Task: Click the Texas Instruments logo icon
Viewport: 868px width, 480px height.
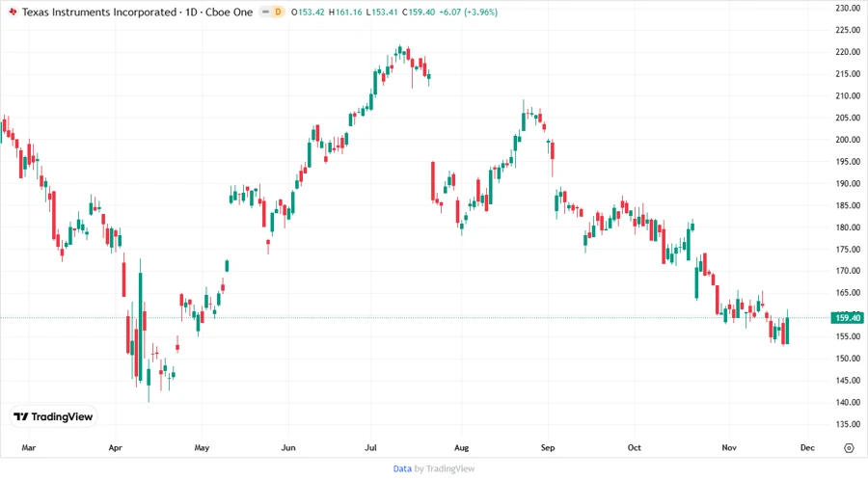Action: pos(13,12)
